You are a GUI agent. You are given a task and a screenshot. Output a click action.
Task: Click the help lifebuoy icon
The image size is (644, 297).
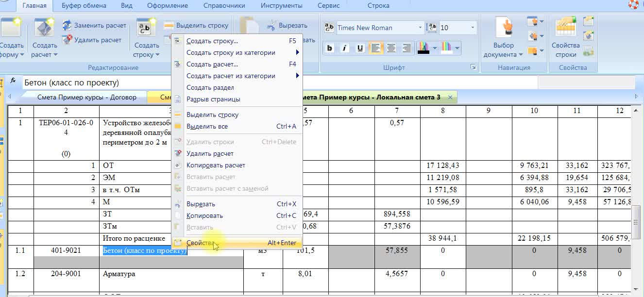[634, 5]
